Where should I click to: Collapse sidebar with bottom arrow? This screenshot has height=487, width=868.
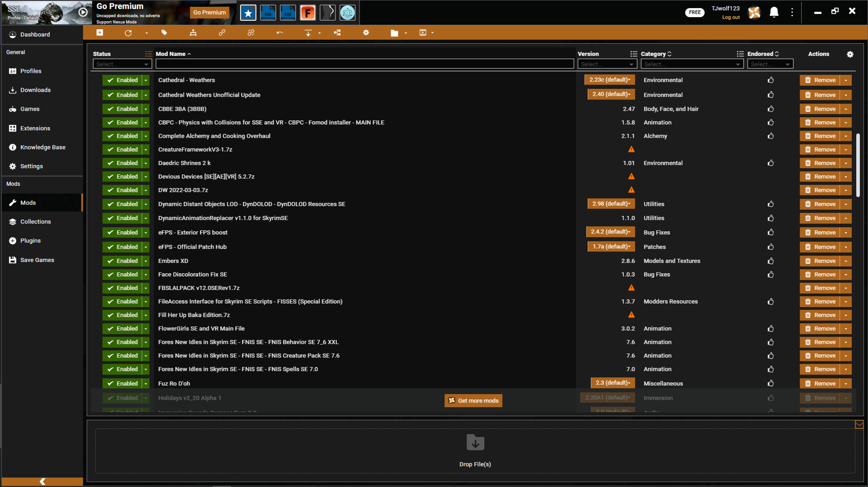tap(42, 481)
